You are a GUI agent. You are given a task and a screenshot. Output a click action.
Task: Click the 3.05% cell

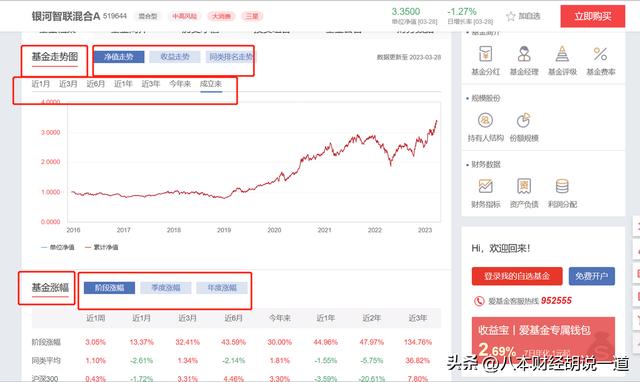click(96, 342)
